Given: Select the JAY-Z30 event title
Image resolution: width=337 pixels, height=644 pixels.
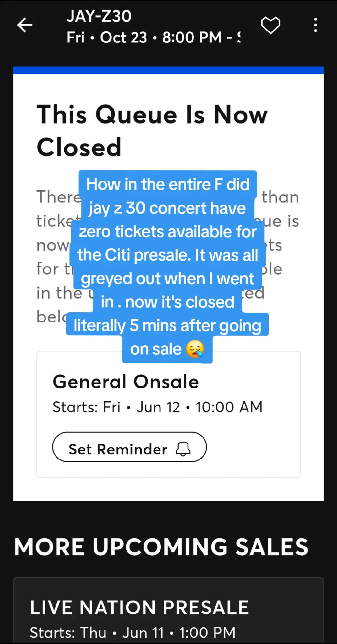Looking at the screenshot, I should 99,16.
